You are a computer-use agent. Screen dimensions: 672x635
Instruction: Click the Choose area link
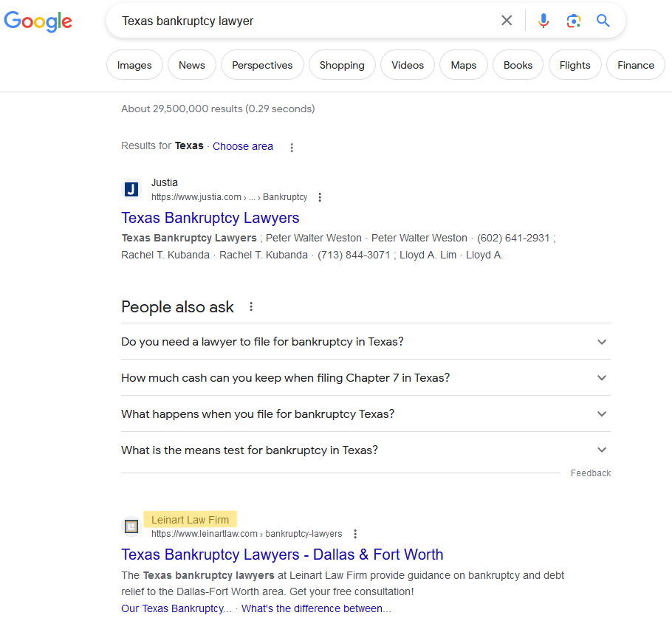pos(242,146)
